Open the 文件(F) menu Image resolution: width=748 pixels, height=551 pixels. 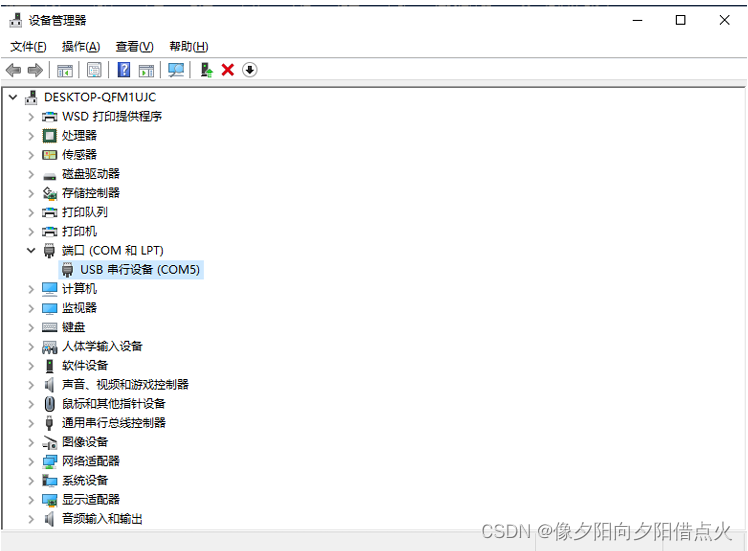[28, 47]
